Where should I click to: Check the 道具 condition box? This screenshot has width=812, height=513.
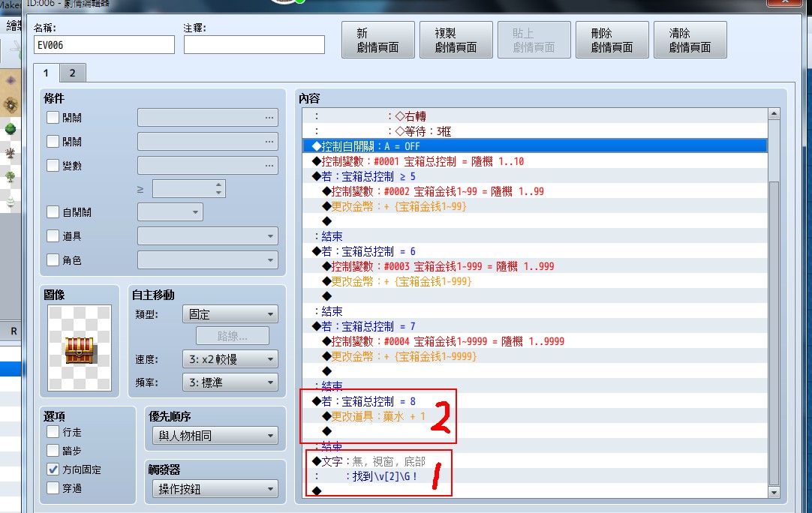pyautogui.click(x=53, y=236)
